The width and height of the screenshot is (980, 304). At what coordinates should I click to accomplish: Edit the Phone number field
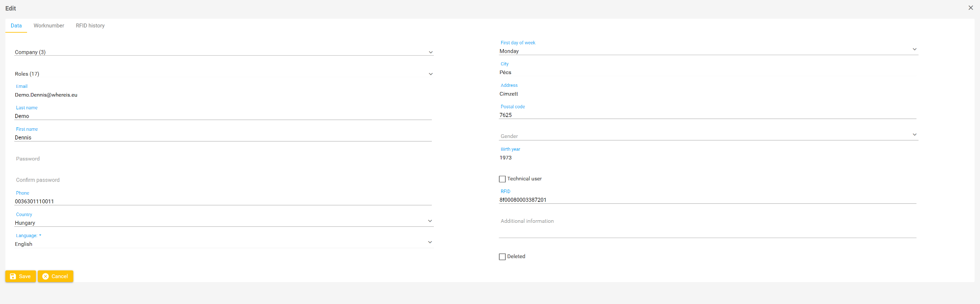point(223,201)
